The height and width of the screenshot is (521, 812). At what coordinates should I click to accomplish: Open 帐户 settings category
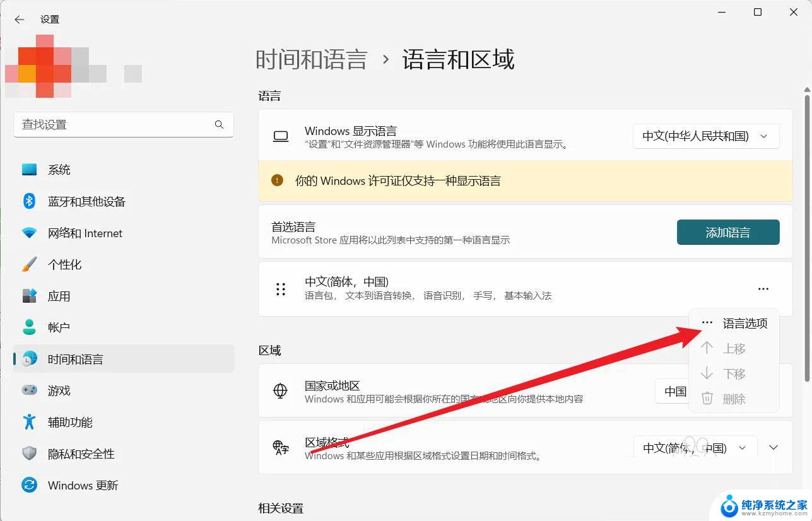124,327
